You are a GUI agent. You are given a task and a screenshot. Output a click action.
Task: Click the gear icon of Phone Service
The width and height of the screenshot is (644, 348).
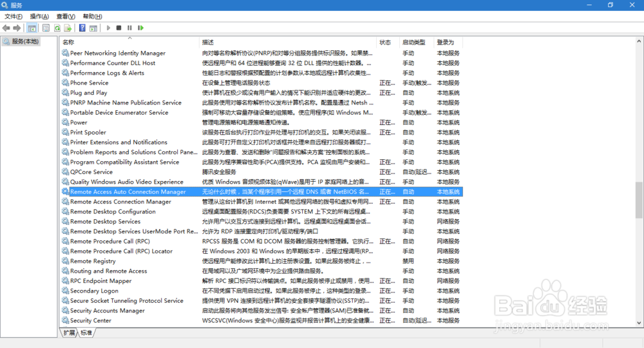point(65,82)
